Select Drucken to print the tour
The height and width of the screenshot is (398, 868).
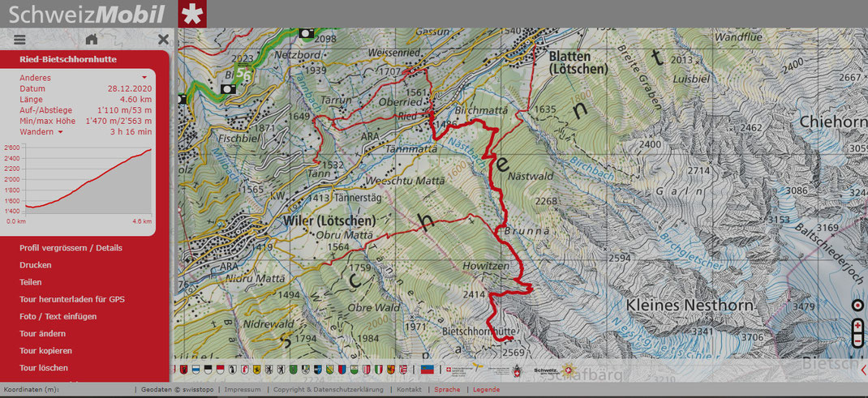[x=36, y=265]
